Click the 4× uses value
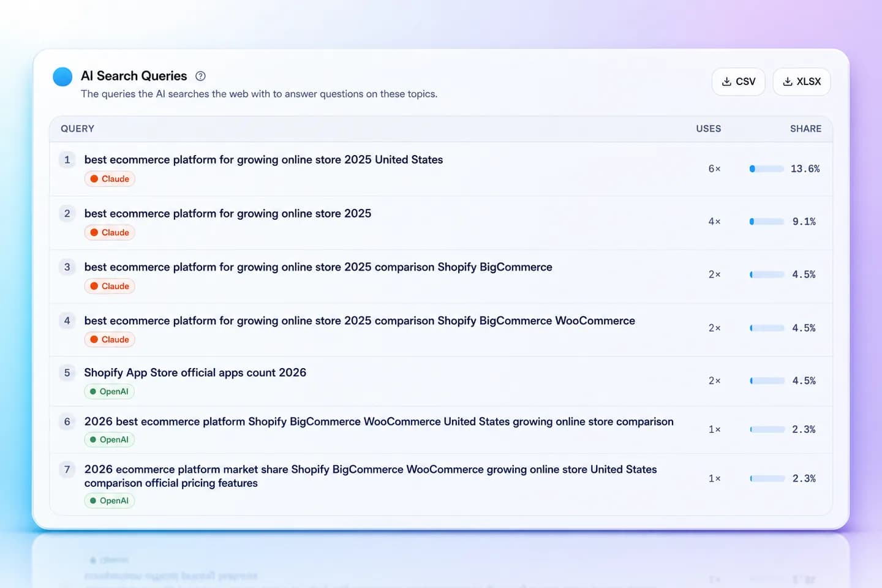 click(x=714, y=222)
